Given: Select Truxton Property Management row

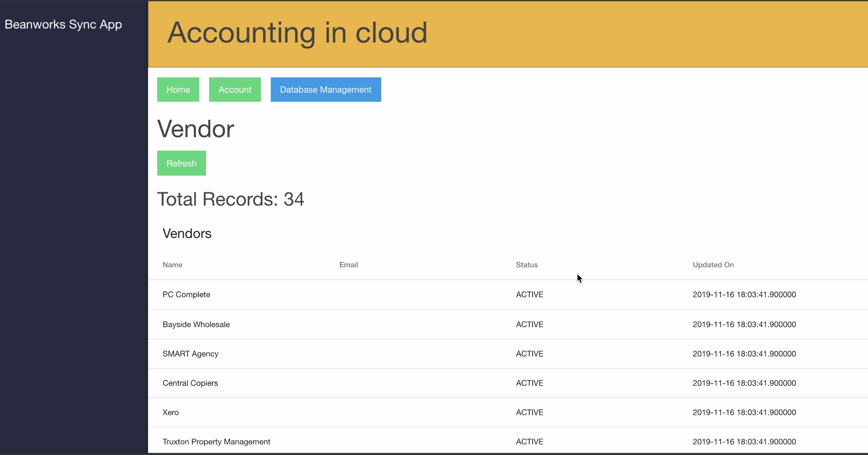Looking at the screenshot, I should 216,442.
